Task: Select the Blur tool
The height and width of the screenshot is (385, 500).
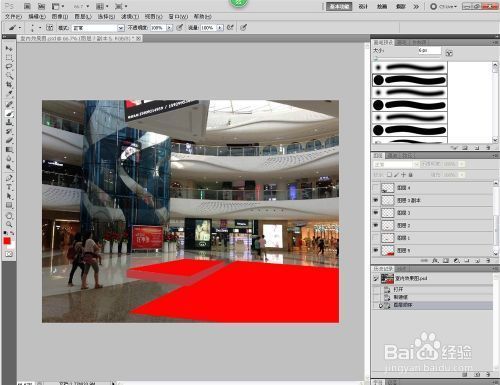Action: coord(9,159)
